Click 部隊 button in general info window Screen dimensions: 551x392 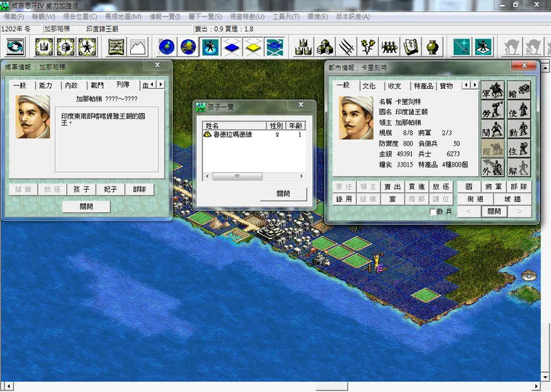pos(139,189)
